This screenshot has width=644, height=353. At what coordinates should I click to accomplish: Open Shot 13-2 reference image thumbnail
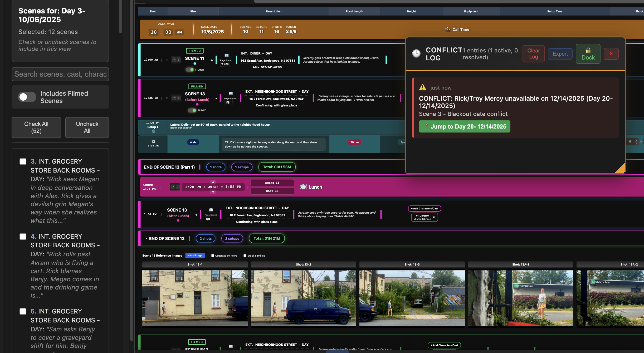point(303,298)
